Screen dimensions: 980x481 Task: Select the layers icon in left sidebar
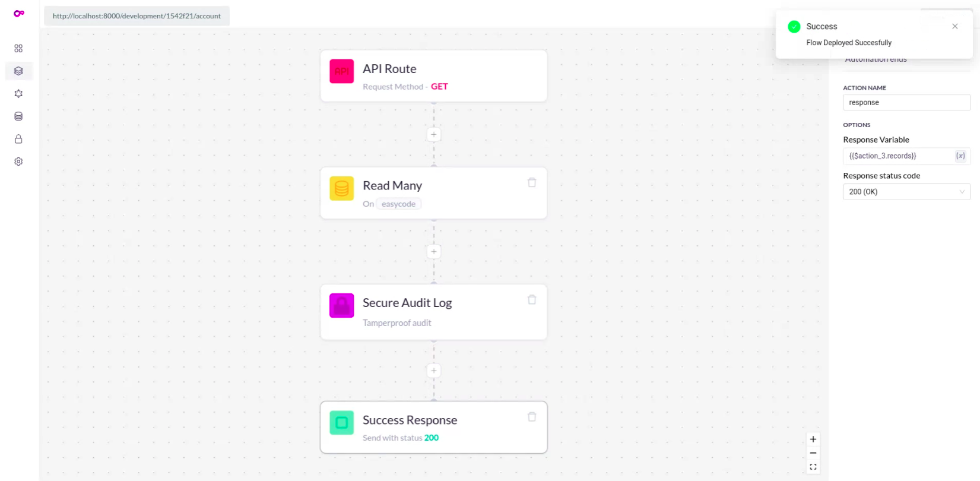(18, 71)
